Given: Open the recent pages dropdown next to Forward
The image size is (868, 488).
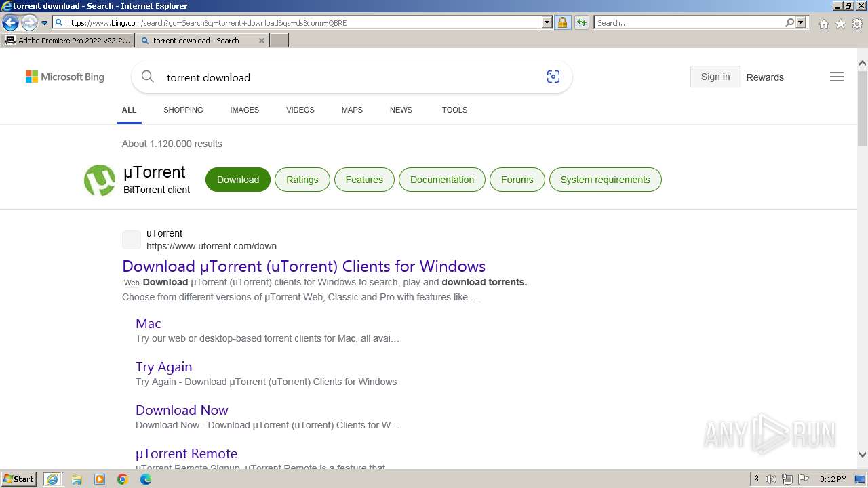Looking at the screenshot, I should click(x=45, y=23).
